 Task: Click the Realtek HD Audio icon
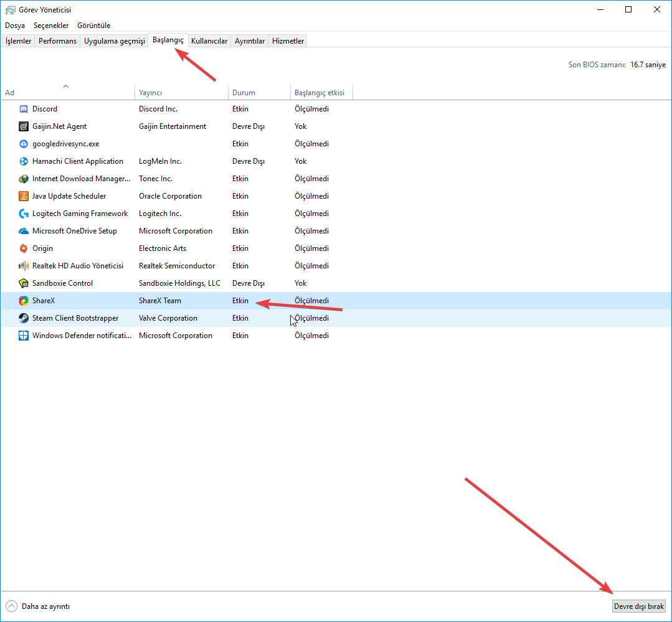pyautogui.click(x=24, y=266)
